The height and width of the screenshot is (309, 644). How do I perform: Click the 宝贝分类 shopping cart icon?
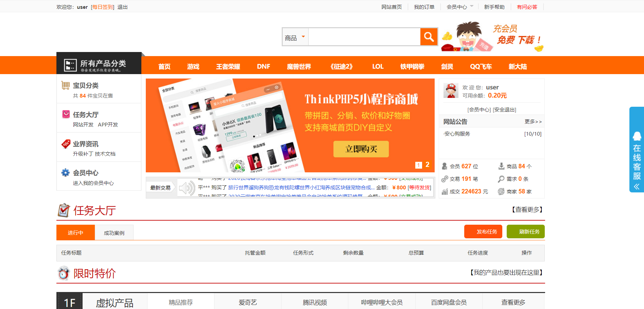coord(66,85)
